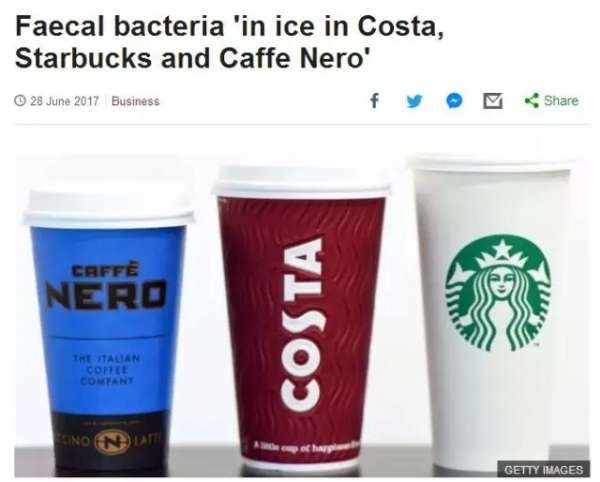
Task: Click the Caffè Nero logo text on cup
Action: click(107, 288)
